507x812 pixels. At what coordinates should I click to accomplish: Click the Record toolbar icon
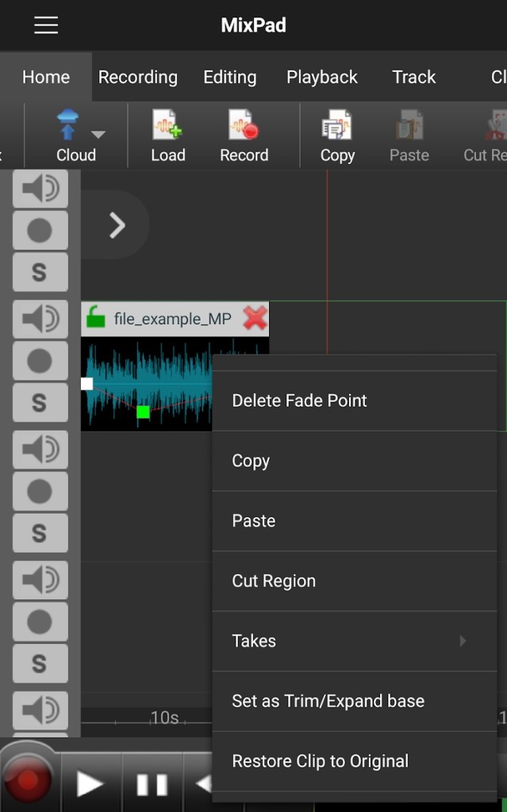[x=244, y=127]
